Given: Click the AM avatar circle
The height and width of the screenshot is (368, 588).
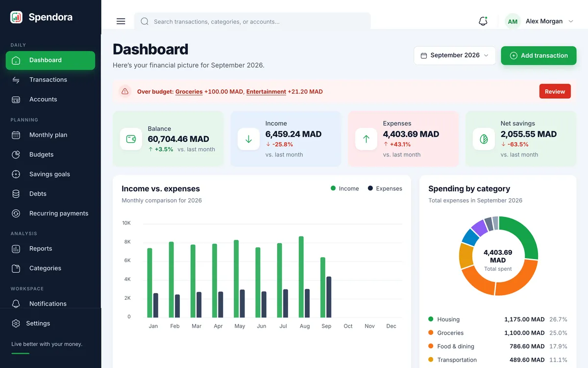Looking at the screenshot, I should coord(513,22).
